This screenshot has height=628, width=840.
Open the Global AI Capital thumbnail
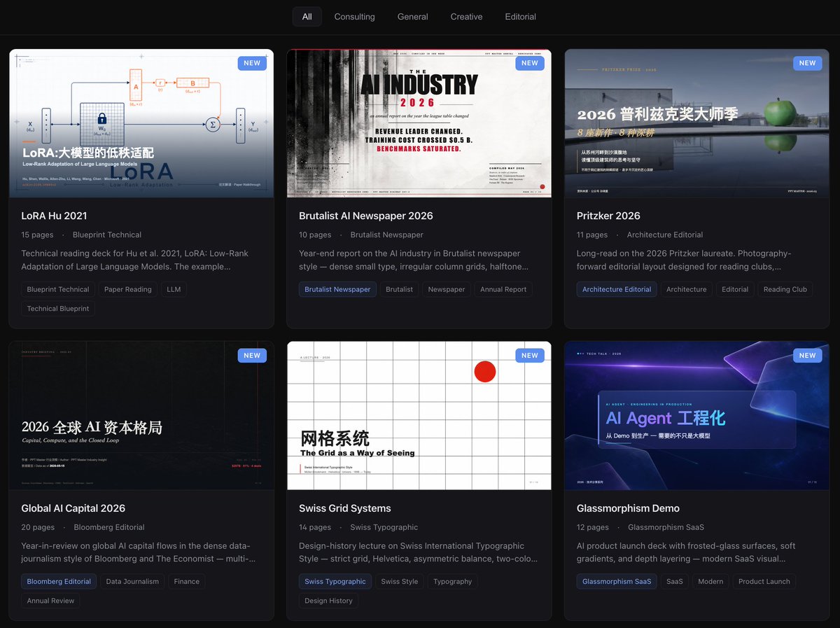[x=141, y=415]
